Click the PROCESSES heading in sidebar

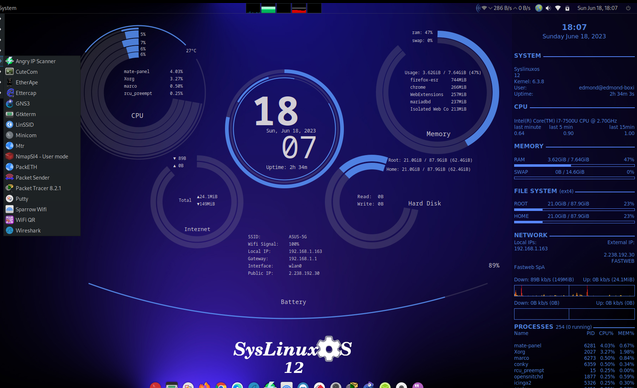coord(533,327)
